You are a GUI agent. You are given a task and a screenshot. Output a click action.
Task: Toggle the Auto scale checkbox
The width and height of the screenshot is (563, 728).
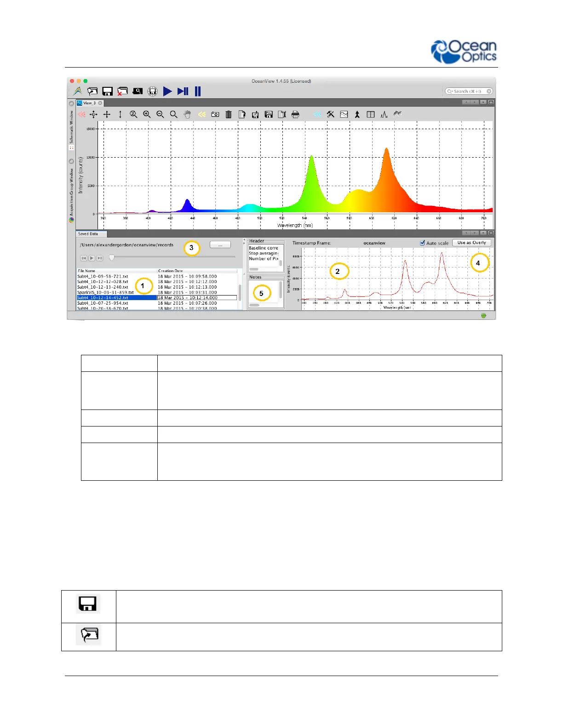pos(422,243)
